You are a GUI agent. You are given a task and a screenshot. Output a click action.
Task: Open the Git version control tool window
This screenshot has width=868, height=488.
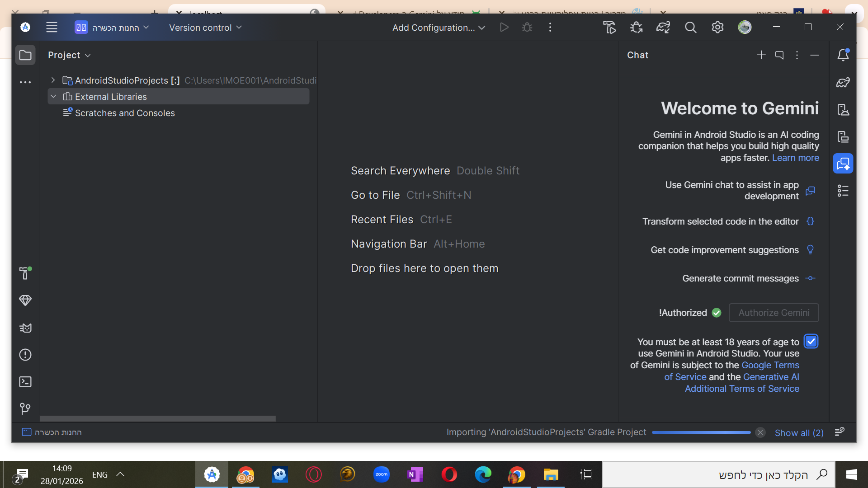click(x=25, y=409)
